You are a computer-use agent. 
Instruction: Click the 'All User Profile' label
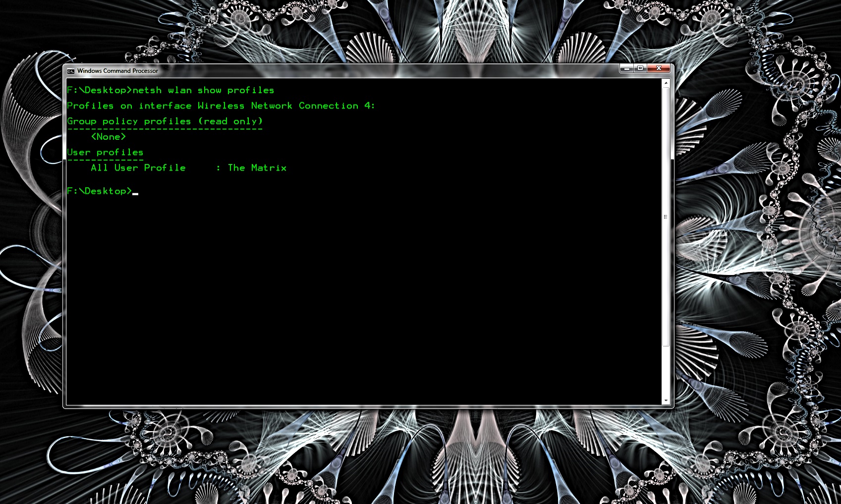[x=138, y=168]
